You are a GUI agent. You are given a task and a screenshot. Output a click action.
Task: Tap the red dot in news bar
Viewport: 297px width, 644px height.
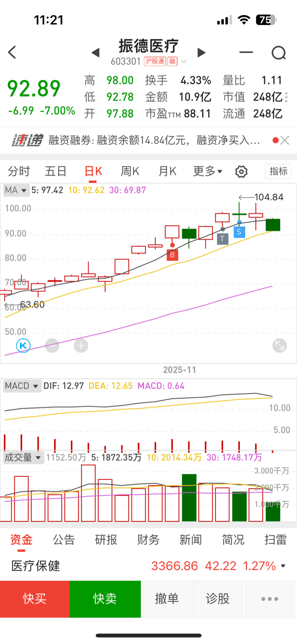click(x=275, y=140)
